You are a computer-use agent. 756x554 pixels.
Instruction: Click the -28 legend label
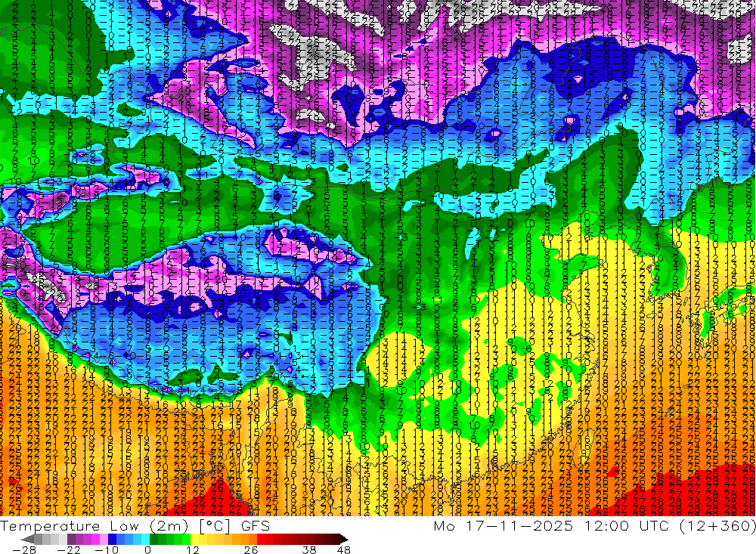[x=24, y=549]
